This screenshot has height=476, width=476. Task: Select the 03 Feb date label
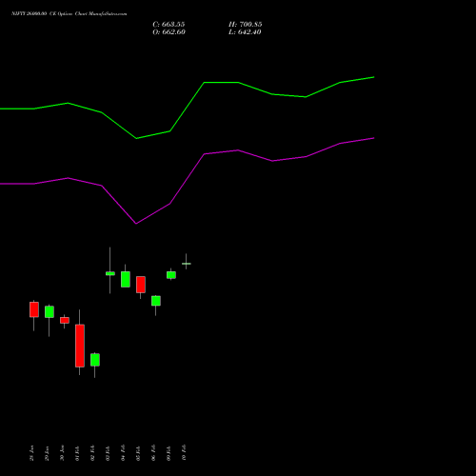click(x=108, y=453)
